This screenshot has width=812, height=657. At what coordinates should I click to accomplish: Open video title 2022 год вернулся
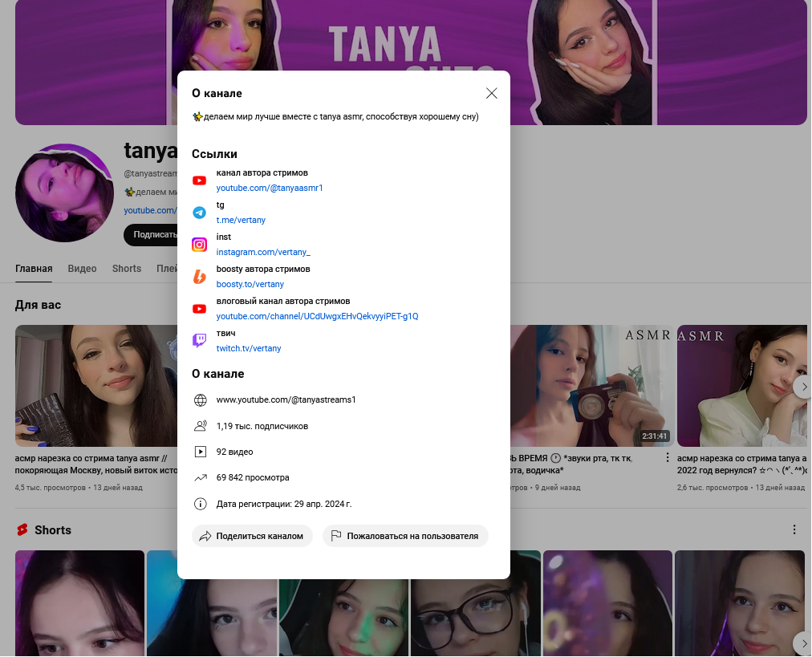pyautogui.click(x=741, y=464)
